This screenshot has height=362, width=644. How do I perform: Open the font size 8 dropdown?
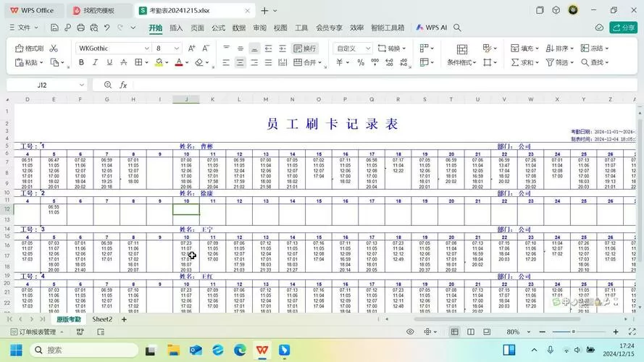tap(177, 49)
